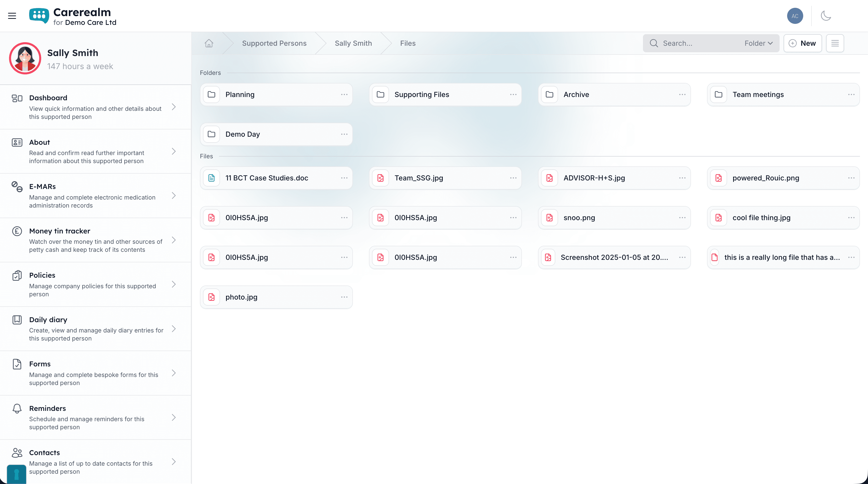The image size is (868, 484).
Task: Open photo.jpg file name
Action: 241,297
